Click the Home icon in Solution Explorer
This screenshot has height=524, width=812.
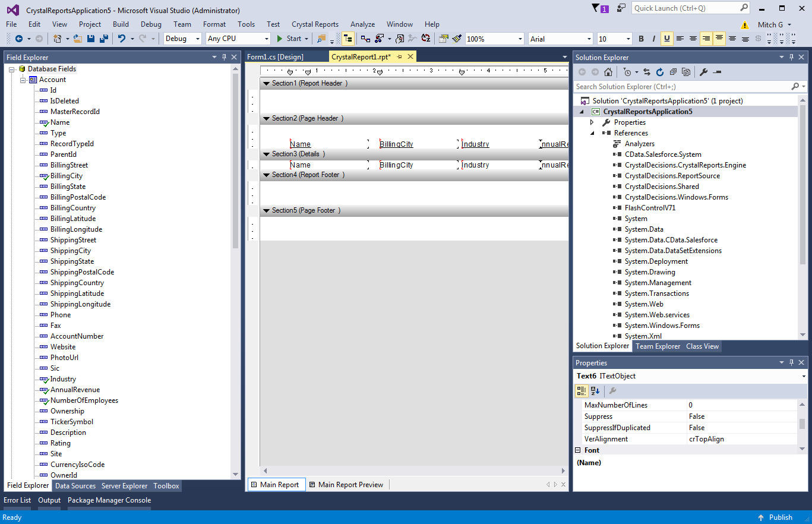(608, 71)
